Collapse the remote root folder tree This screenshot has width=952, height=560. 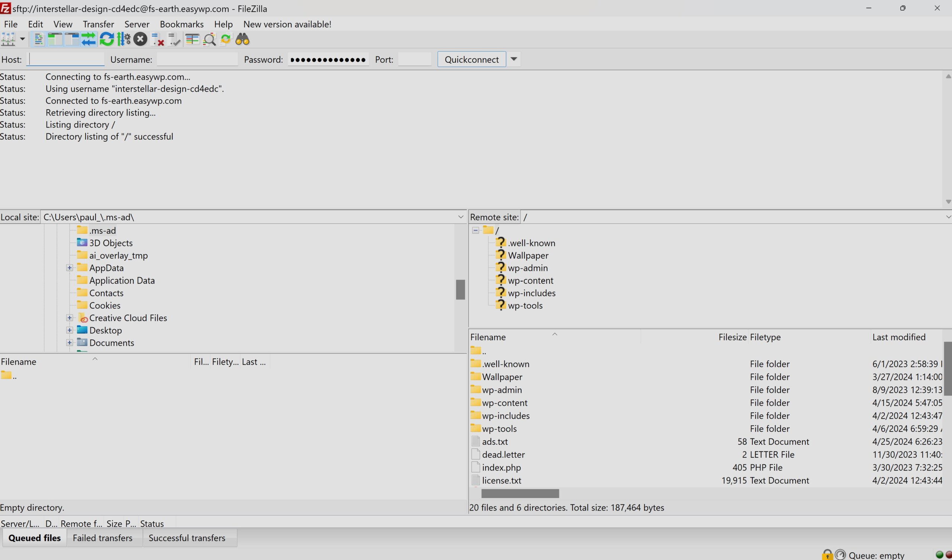pyautogui.click(x=475, y=230)
